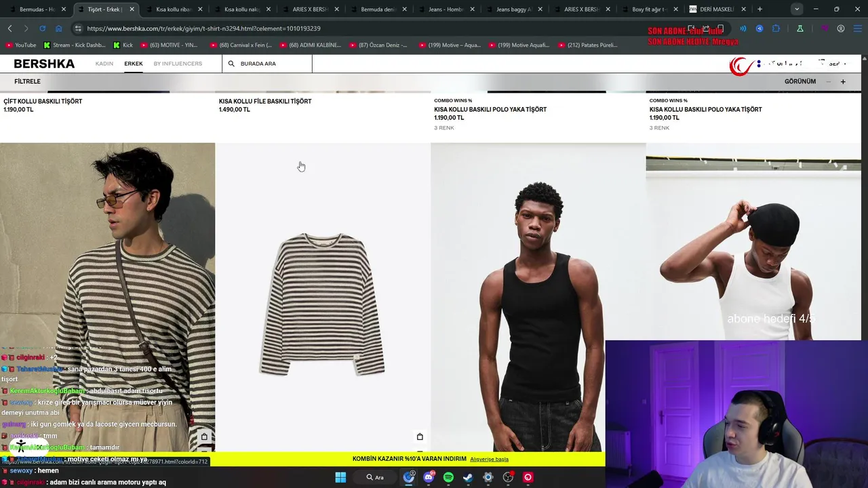The height and width of the screenshot is (488, 868).
Task: Switch to the Jeans baggy tab
Action: click(514, 9)
